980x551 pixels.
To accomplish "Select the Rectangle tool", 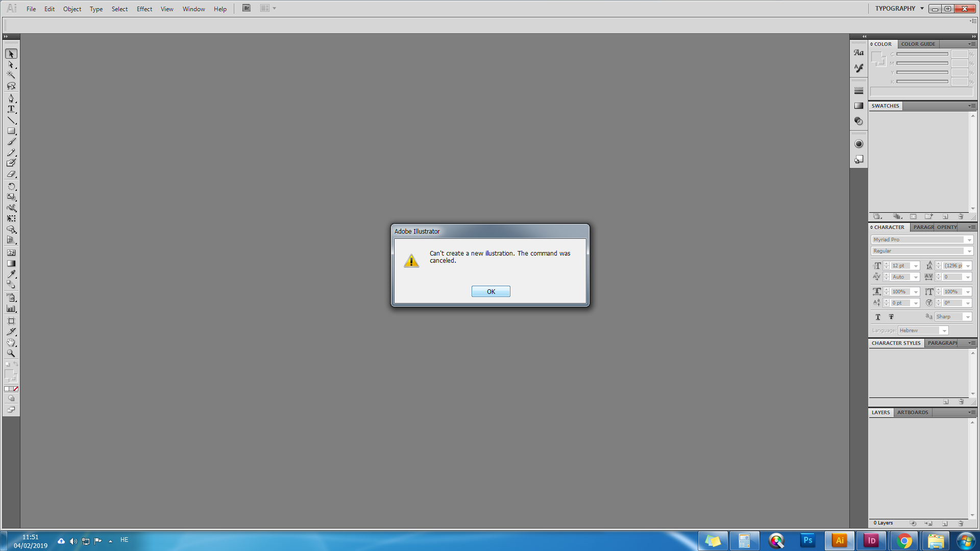I will point(11,131).
